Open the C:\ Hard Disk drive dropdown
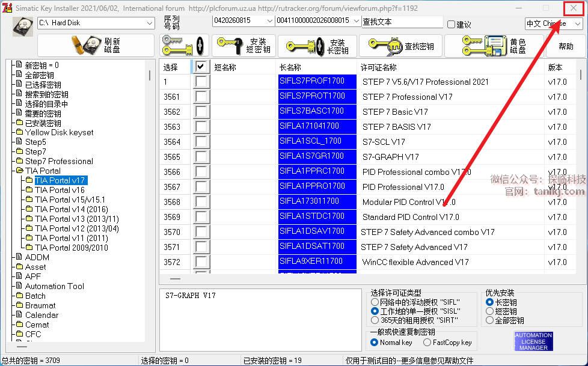Image resolution: width=588 pixels, height=366 pixels. [150, 23]
